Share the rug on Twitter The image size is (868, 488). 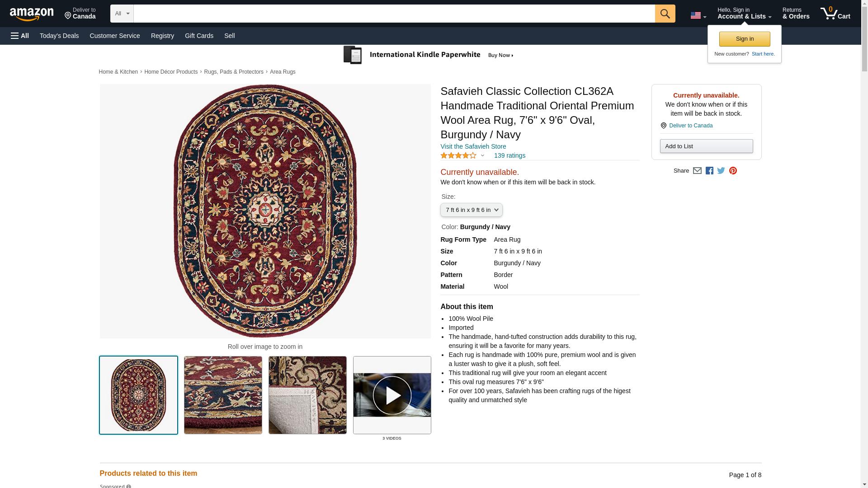point(721,171)
